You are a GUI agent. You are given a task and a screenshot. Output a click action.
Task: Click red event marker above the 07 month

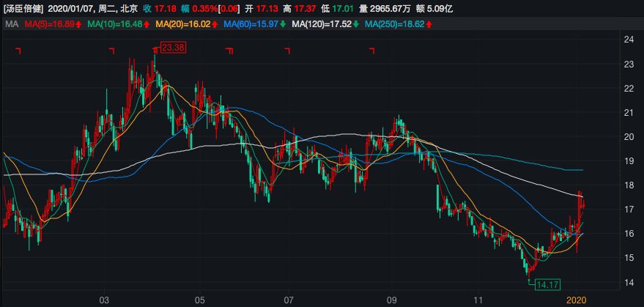tap(287, 51)
